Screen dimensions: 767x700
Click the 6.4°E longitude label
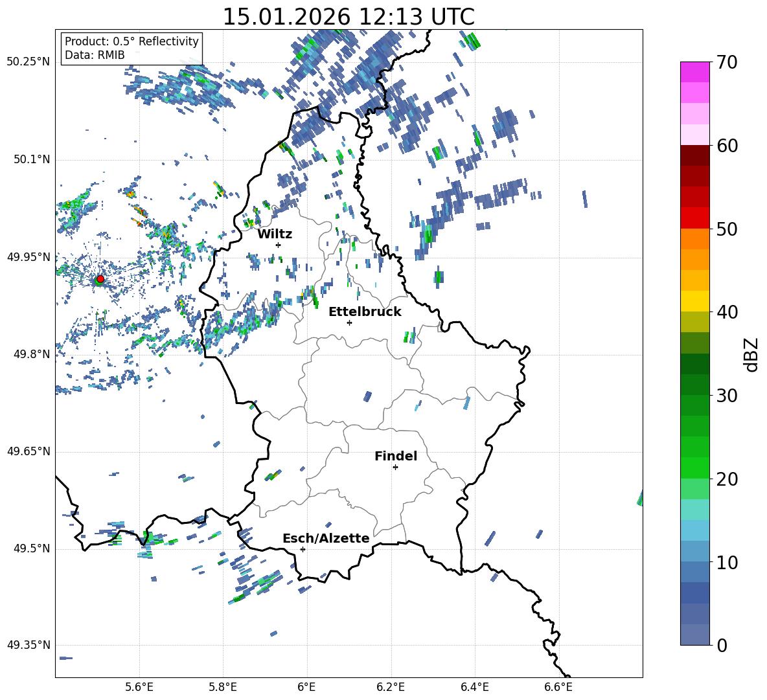point(474,687)
